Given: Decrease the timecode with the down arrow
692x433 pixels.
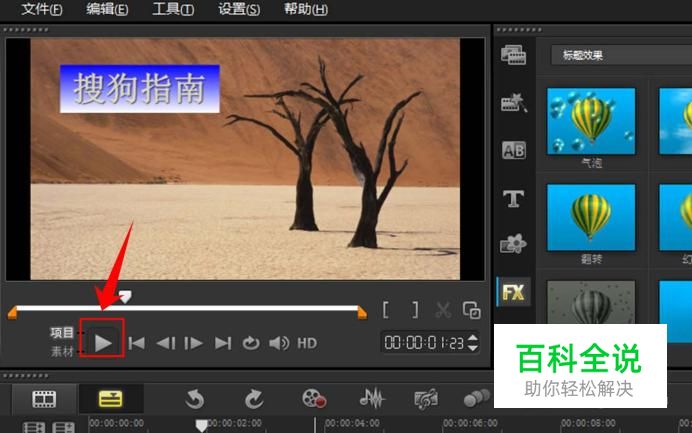Looking at the screenshot, I should coord(473,347).
